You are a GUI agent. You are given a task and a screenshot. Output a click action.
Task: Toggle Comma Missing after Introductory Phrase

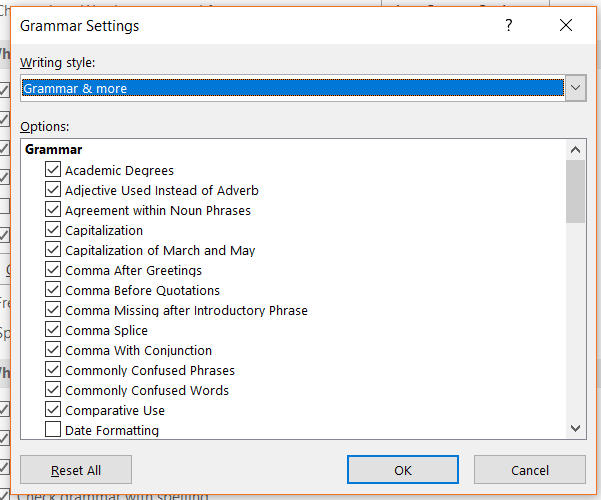[x=53, y=310]
